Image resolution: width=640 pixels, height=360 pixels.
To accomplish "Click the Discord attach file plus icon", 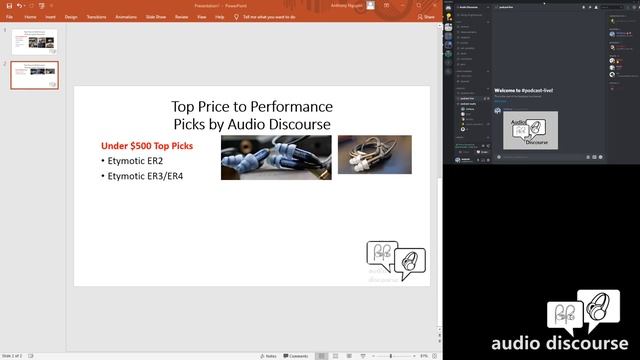I will coord(499,157).
